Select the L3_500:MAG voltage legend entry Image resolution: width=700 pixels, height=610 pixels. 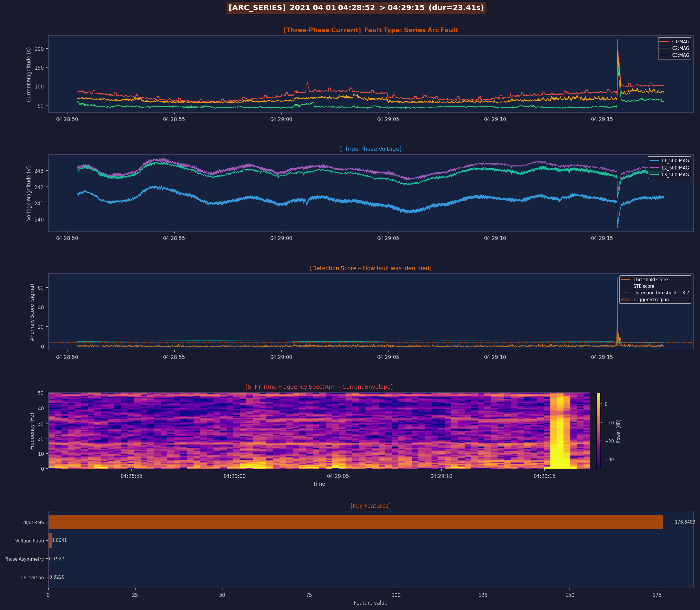[675, 175]
